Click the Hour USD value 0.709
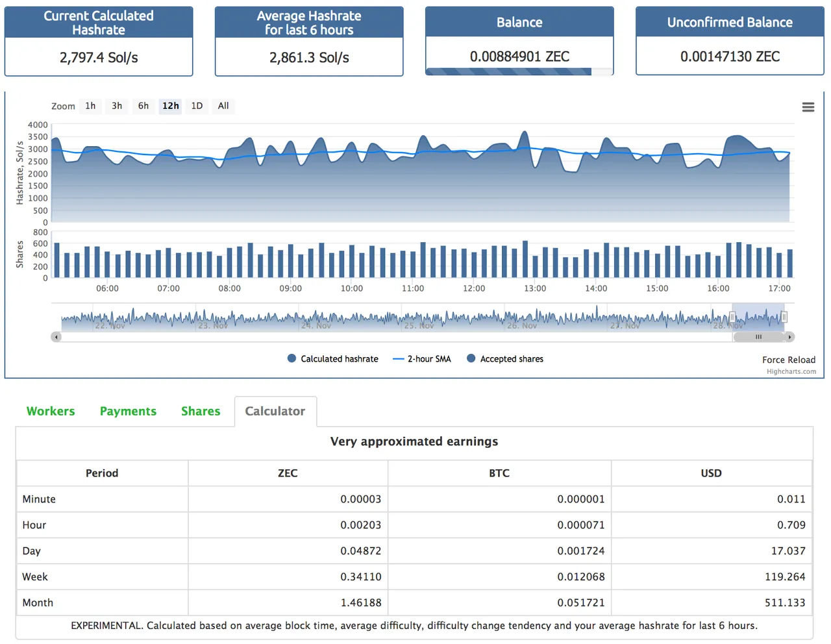 (x=791, y=525)
